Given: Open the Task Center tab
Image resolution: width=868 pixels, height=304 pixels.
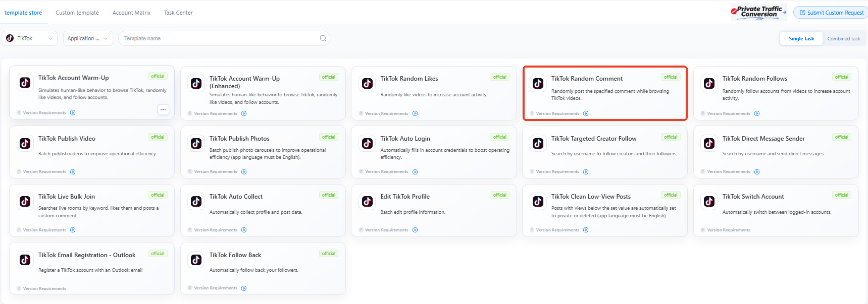Looking at the screenshot, I should coord(178,13).
